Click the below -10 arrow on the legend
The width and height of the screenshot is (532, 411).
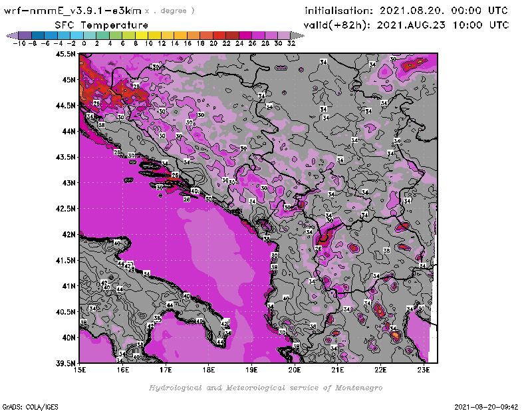12,35
